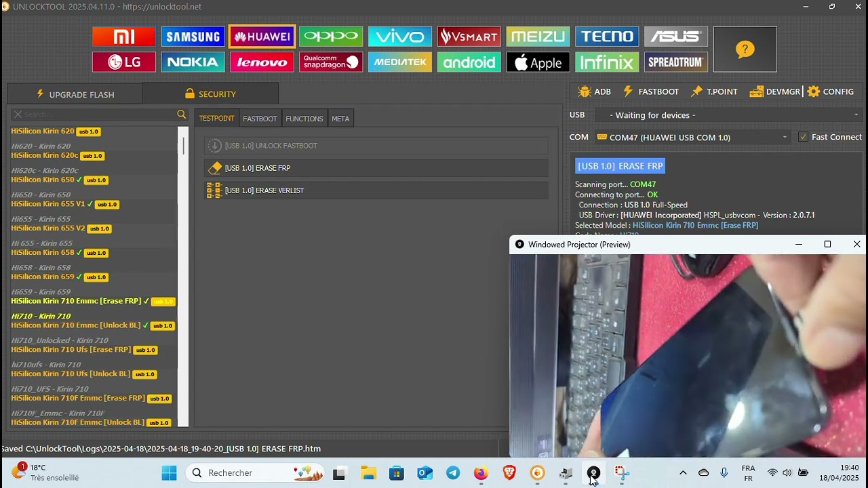This screenshot has height=488, width=868.
Task: Select the Infinix brand icon
Action: (x=608, y=62)
